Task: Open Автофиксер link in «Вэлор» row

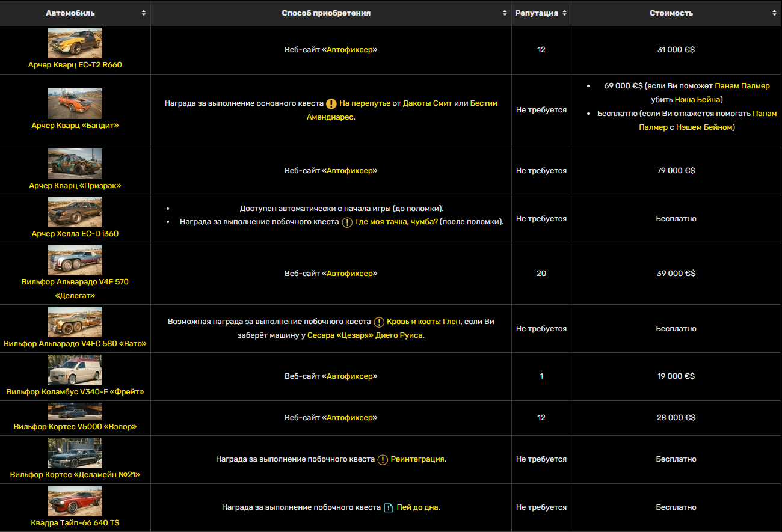Action: tap(349, 418)
